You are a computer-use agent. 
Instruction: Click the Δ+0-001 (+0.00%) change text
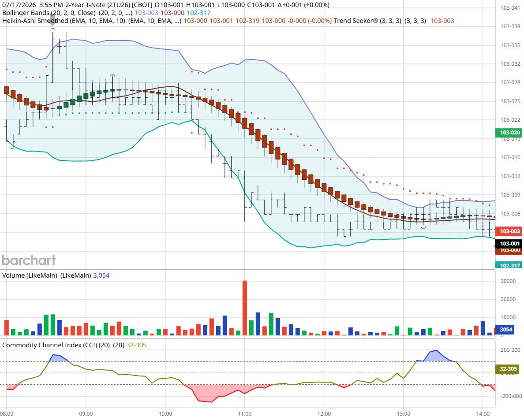(303, 5)
